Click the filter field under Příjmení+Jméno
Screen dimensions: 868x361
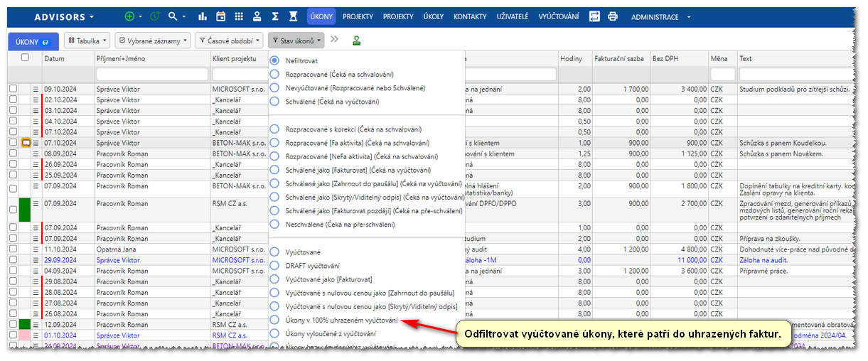pos(151,74)
